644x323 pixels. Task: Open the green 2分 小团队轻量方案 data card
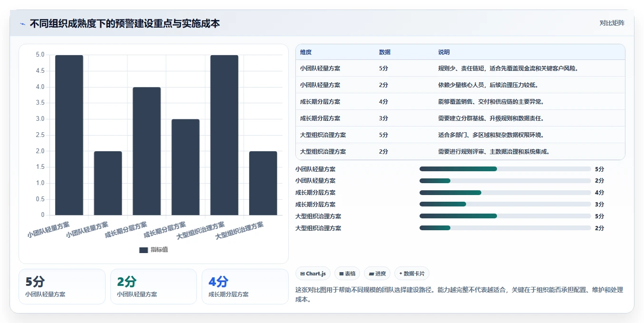click(x=154, y=286)
